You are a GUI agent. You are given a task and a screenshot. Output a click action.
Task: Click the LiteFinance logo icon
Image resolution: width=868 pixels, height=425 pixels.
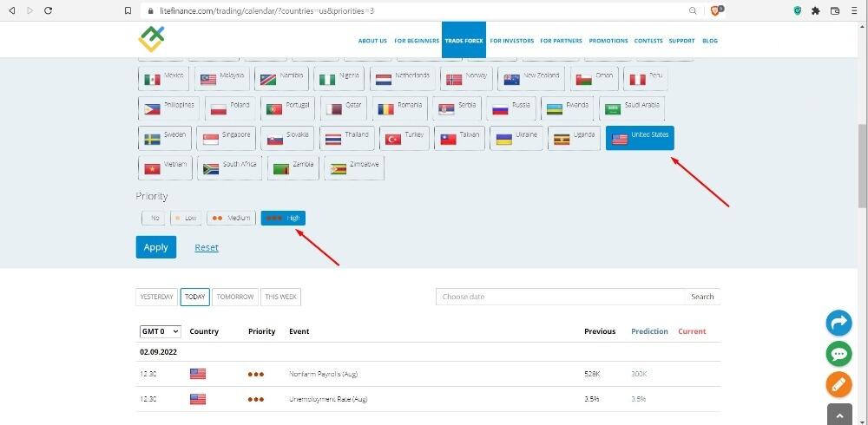pos(151,39)
